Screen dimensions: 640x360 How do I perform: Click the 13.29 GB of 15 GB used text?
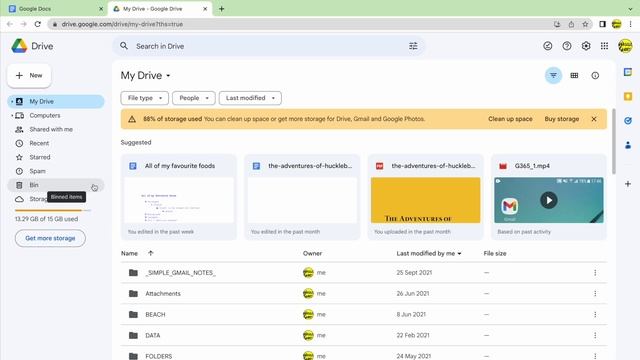tap(46, 219)
